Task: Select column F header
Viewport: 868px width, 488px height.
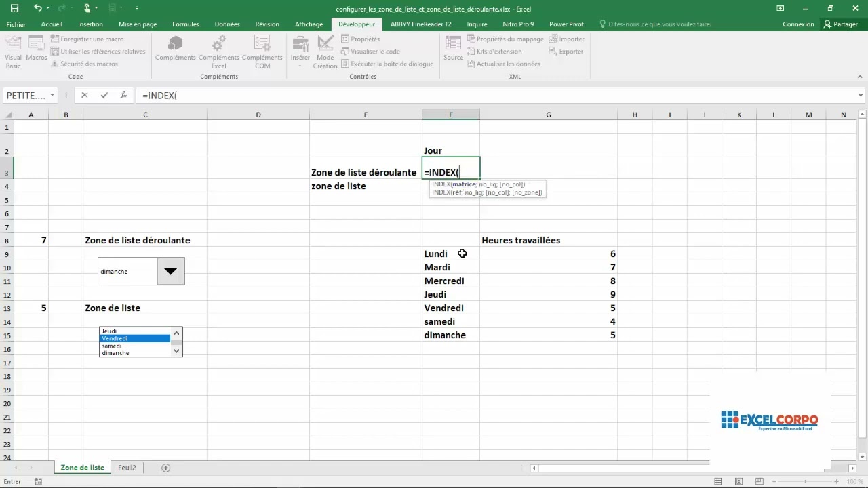Action: [450, 115]
